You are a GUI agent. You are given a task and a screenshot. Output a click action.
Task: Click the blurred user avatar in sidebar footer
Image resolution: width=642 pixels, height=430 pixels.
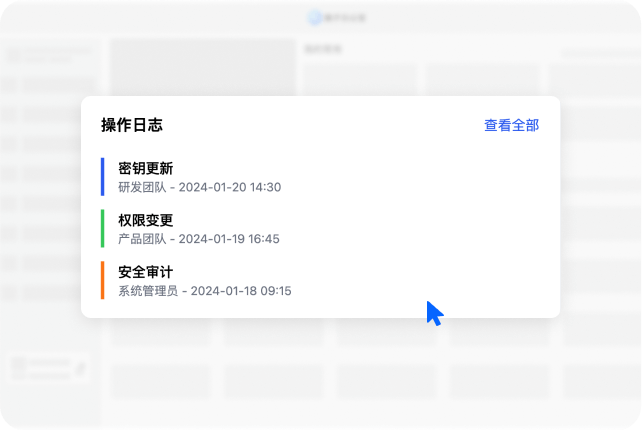tap(18, 367)
